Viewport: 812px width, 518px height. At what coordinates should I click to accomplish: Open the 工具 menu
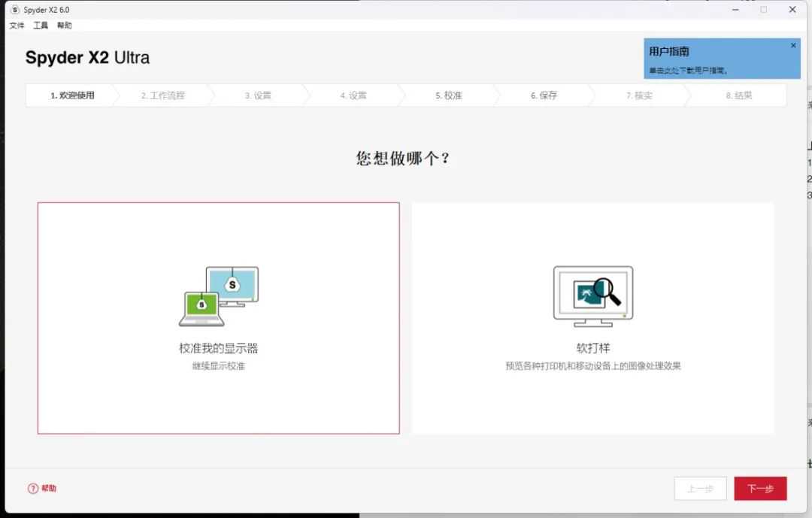[41, 26]
